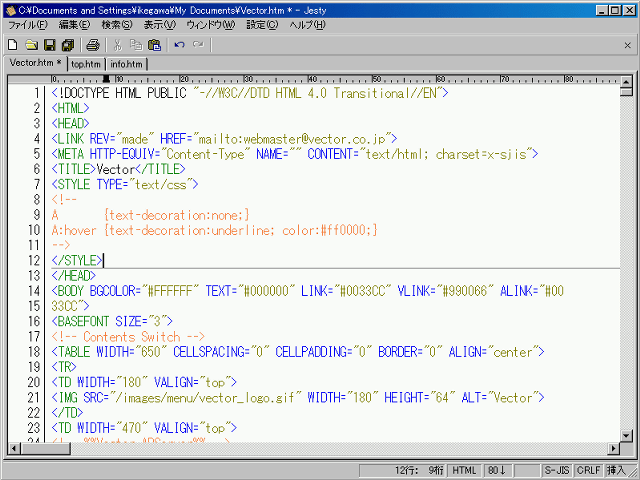The image size is (640, 480).
Task: Open a file with the folder icon
Action: point(31,45)
